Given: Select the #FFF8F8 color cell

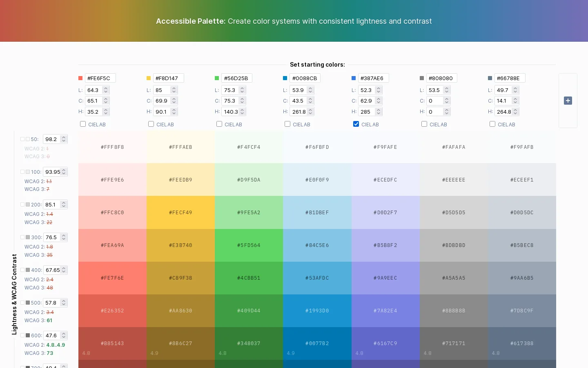Looking at the screenshot, I should pyautogui.click(x=112, y=147).
